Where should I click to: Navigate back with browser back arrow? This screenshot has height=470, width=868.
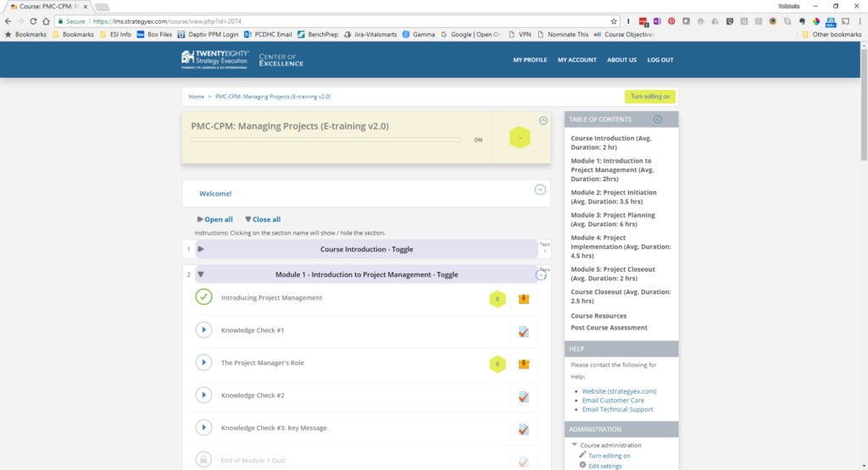tap(8, 21)
